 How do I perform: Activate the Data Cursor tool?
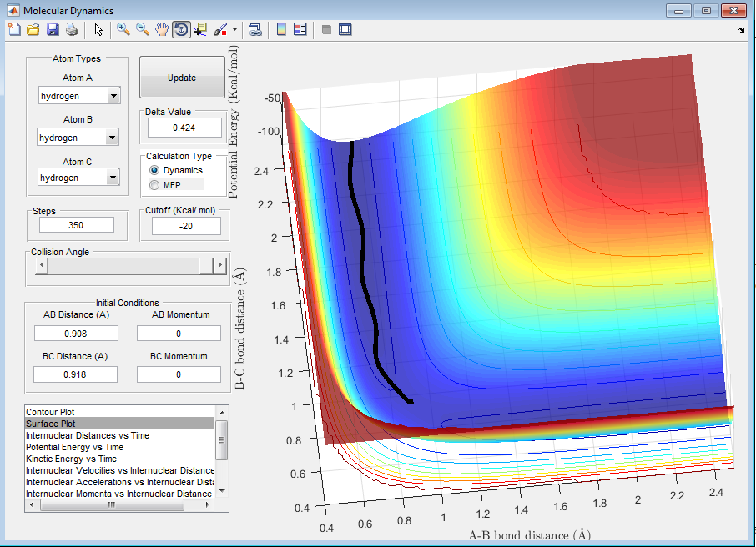pyautogui.click(x=200, y=29)
